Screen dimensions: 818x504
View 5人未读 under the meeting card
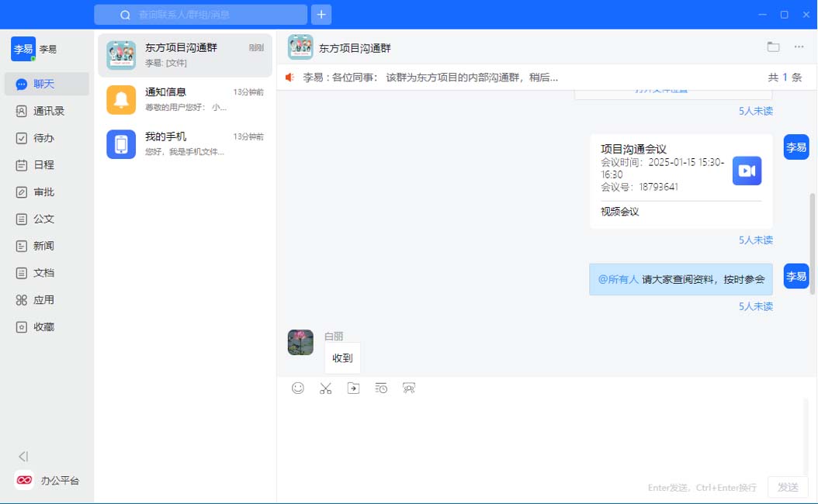tap(755, 240)
